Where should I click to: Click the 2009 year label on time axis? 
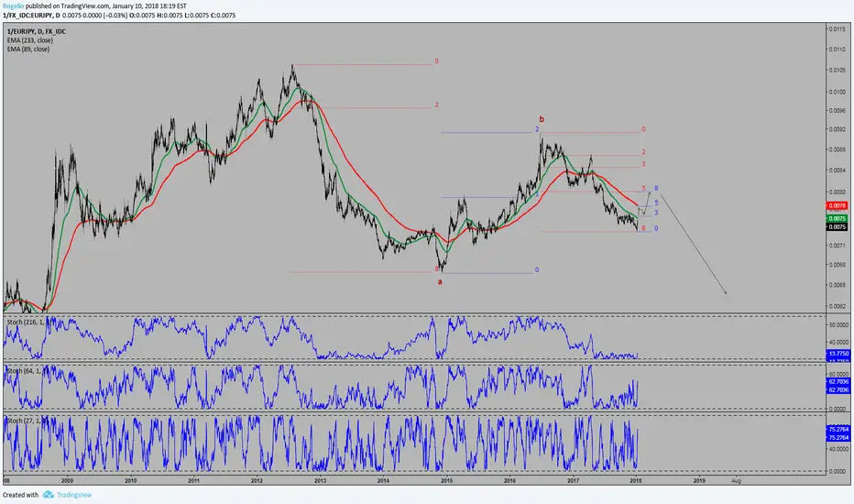click(67, 480)
